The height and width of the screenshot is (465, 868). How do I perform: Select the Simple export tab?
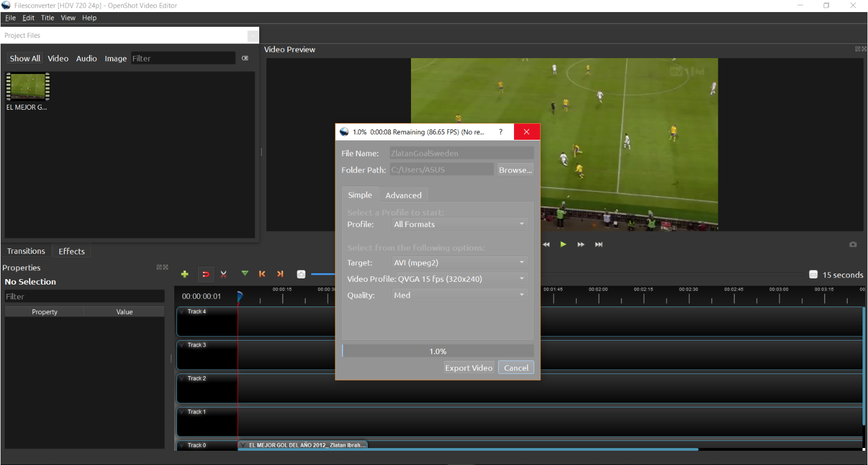click(360, 195)
